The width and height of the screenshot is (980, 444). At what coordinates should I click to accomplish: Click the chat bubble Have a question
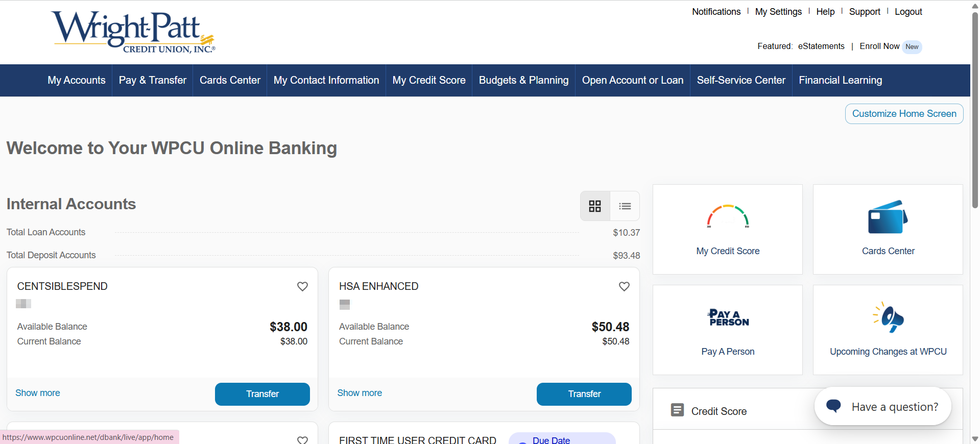883,406
